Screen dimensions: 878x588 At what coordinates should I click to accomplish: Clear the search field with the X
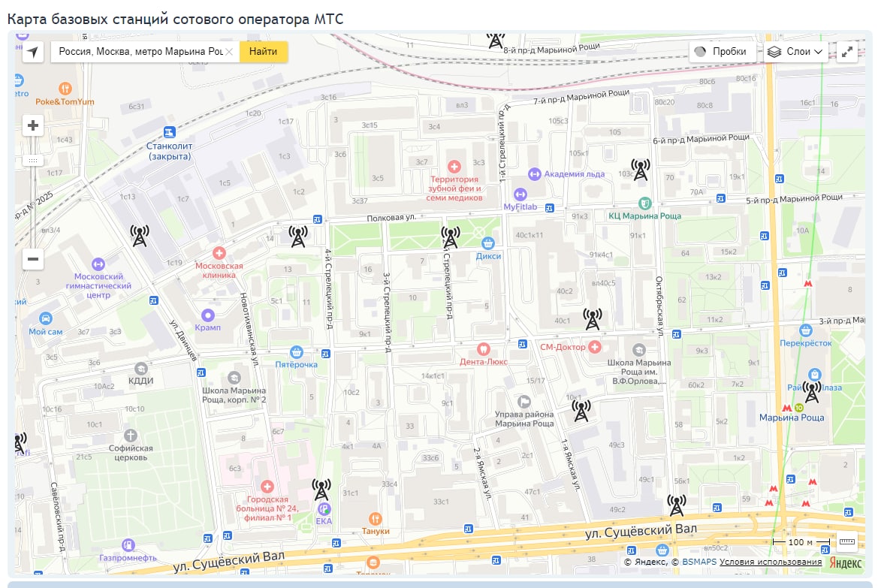229,52
